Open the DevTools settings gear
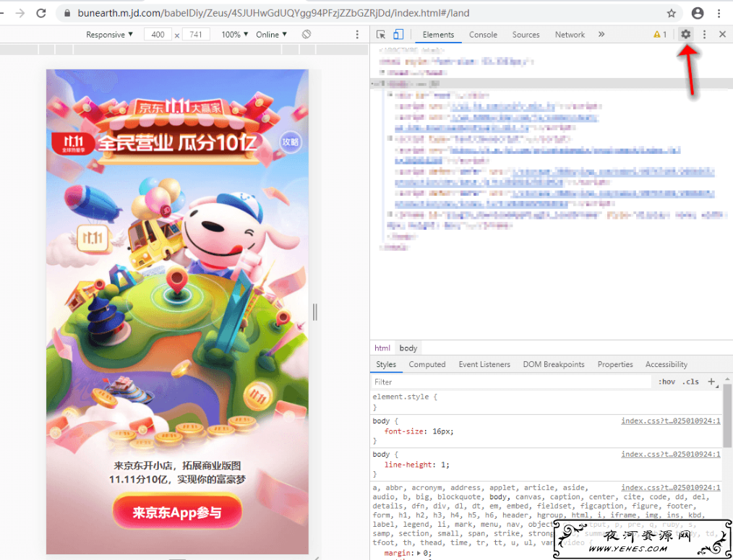 point(685,34)
